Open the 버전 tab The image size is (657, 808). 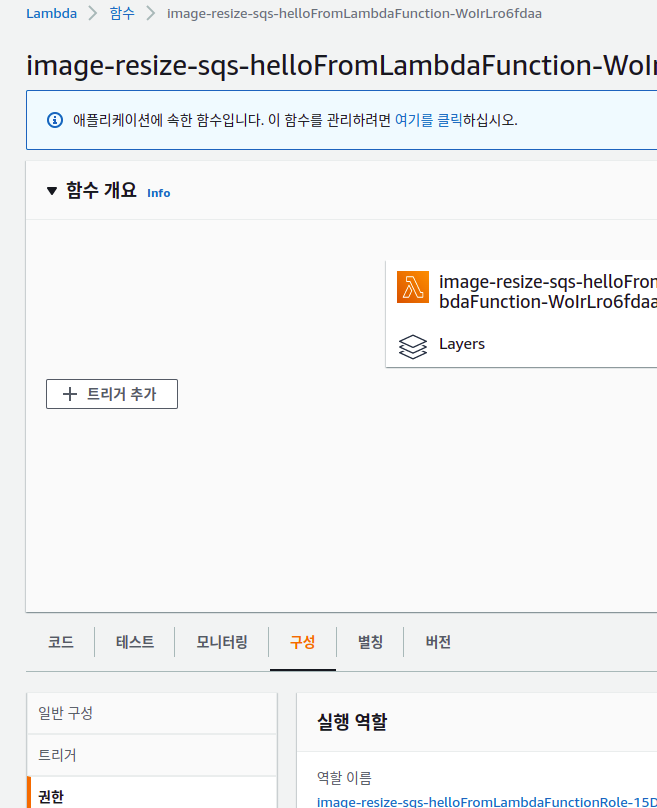[x=438, y=642]
